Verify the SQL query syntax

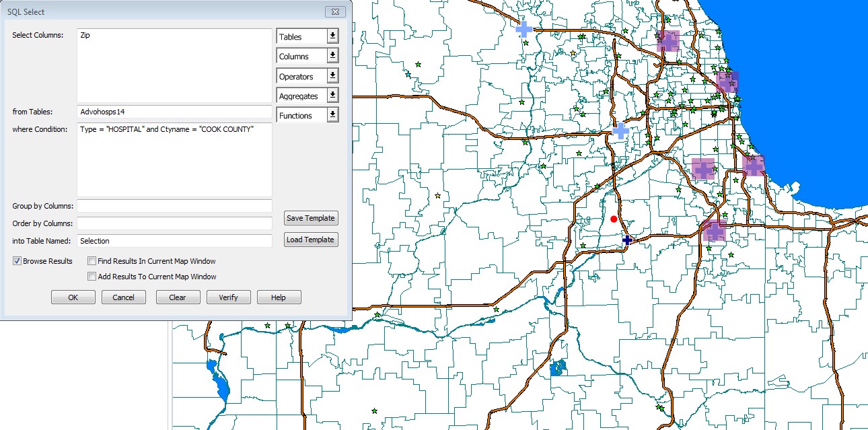(x=229, y=297)
